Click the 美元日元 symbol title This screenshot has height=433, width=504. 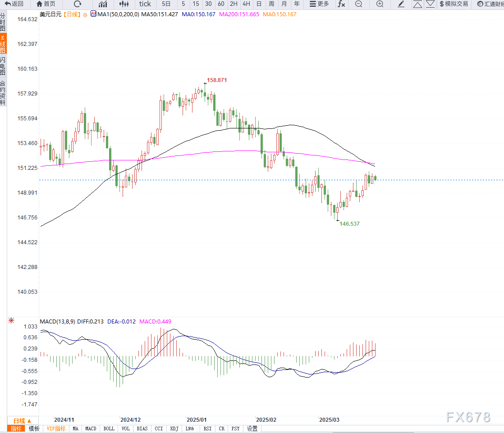point(50,14)
